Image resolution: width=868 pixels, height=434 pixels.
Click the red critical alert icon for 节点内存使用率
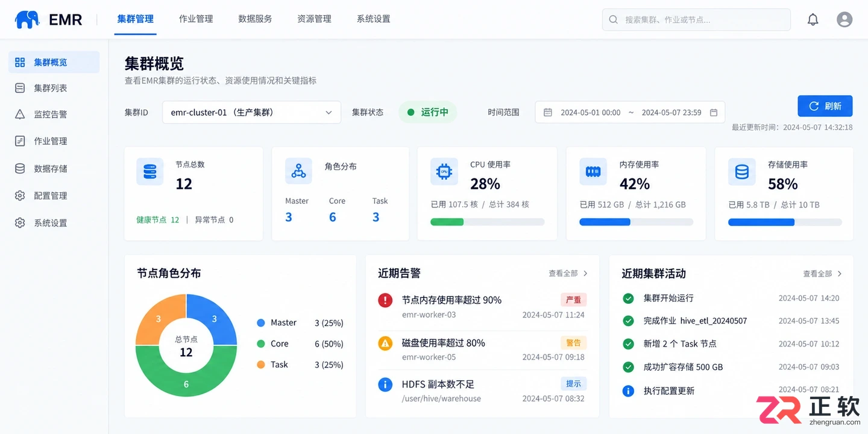tap(385, 300)
